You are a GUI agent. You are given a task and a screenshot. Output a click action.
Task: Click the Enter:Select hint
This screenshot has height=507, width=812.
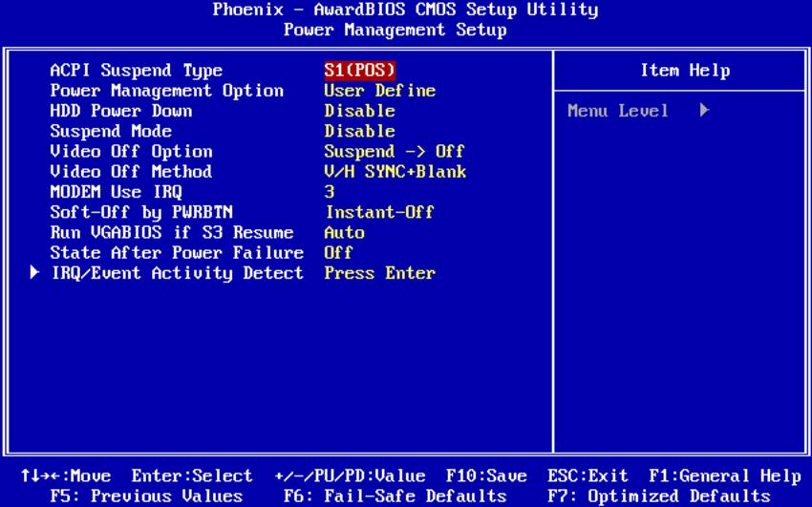[192, 475]
